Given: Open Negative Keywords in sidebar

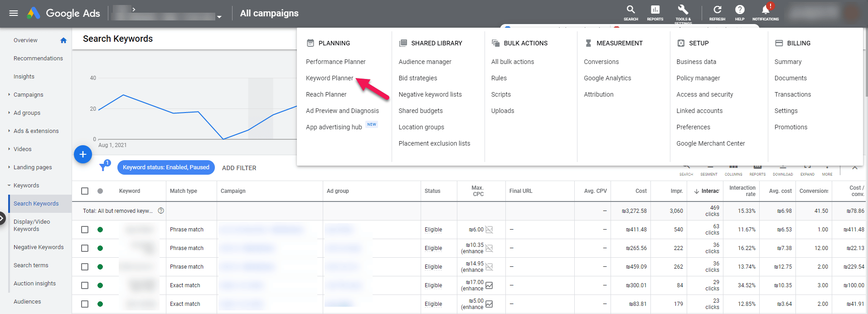Looking at the screenshot, I should point(39,247).
